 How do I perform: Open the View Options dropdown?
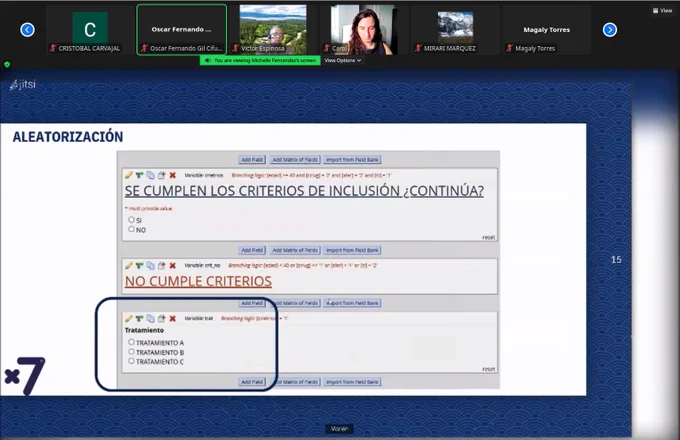click(x=343, y=60)
